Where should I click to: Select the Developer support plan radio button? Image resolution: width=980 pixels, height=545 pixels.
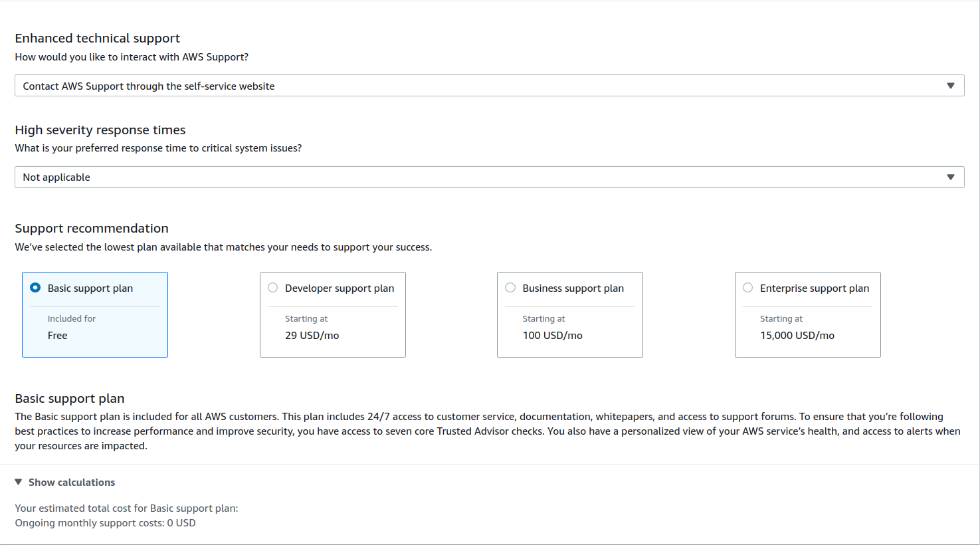tap(272, 287)
